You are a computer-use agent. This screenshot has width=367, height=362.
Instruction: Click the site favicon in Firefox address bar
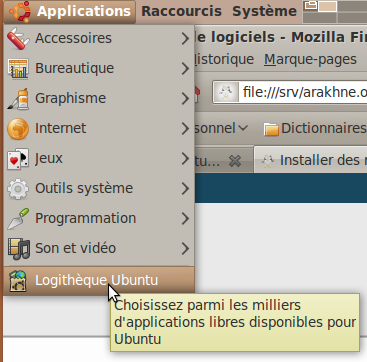226,92
